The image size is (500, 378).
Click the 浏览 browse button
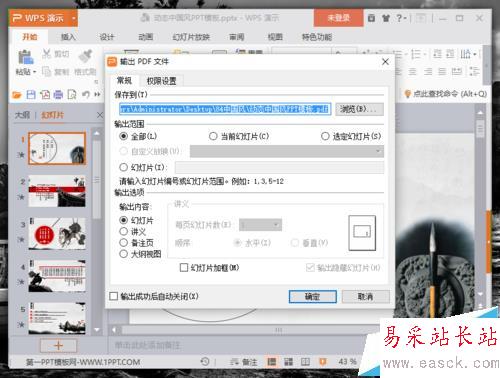359,109
